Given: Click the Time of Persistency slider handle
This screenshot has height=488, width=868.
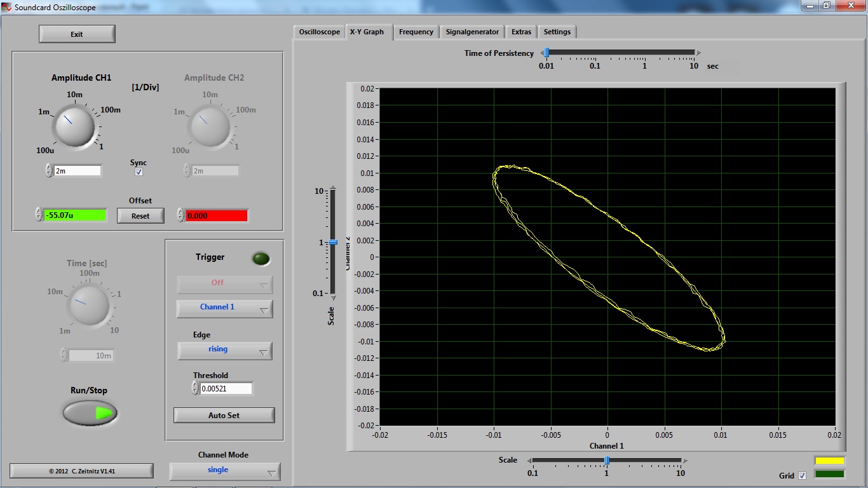Looking at the screenshot, I should pos(546,53).
